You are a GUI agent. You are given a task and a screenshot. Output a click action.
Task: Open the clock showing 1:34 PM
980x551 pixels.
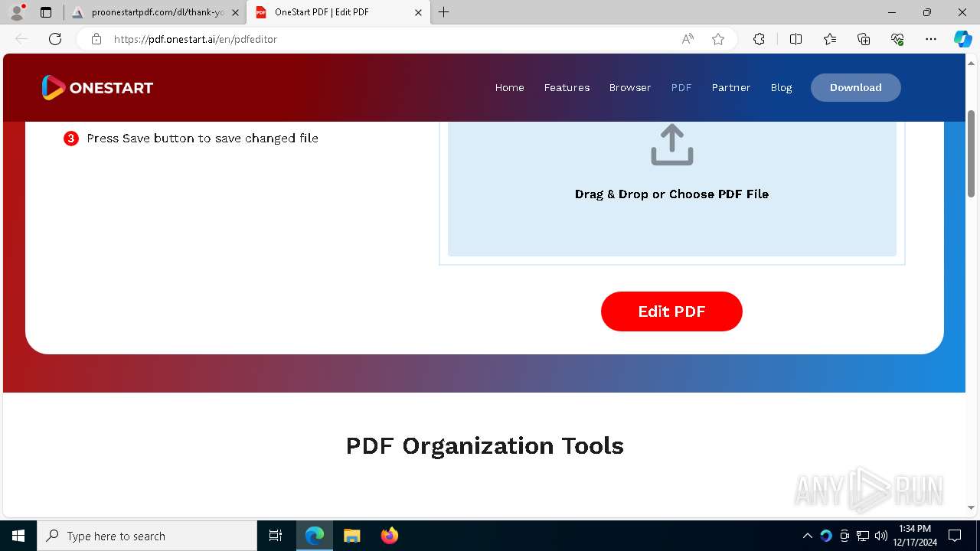(x=915, y=536)
